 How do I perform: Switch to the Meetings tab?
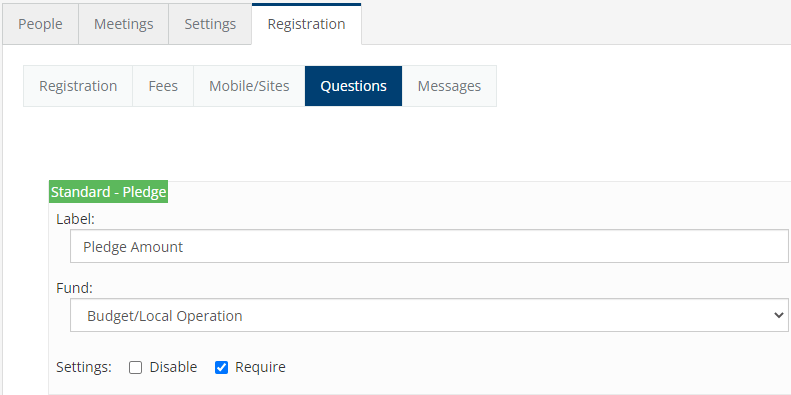[x=124, y=24]
